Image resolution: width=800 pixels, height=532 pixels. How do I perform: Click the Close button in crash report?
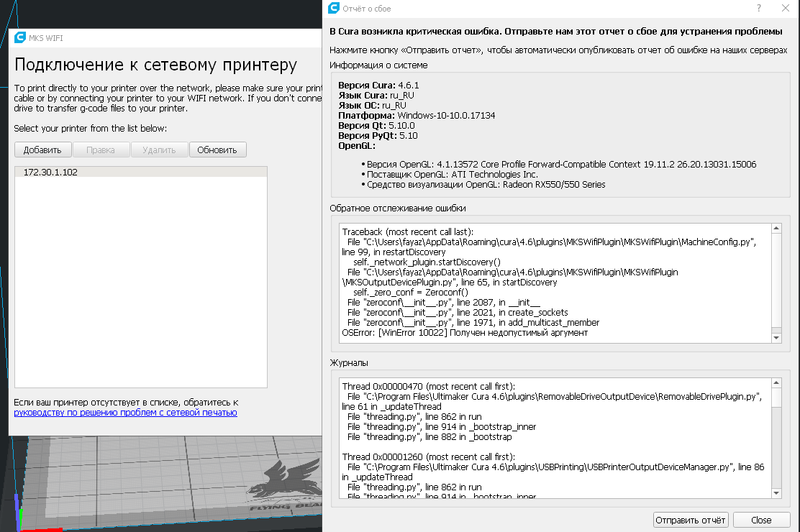tap(761, 520)
